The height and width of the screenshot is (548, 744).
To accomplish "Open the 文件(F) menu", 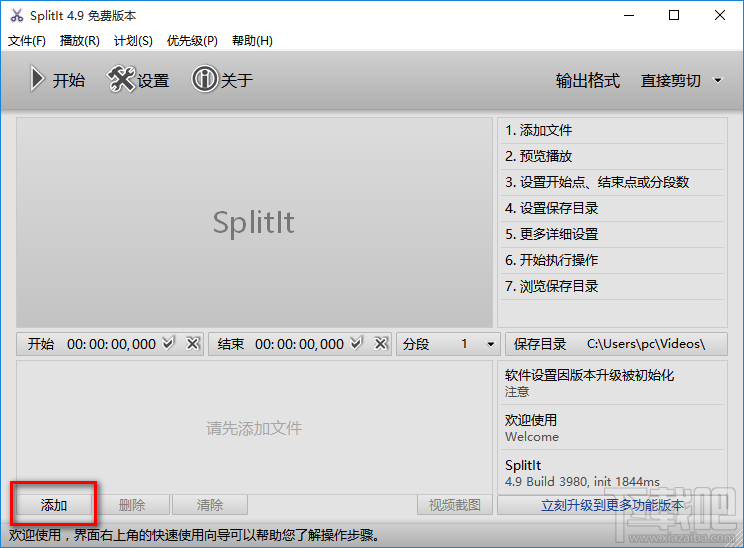I will (x=27, y=41).
